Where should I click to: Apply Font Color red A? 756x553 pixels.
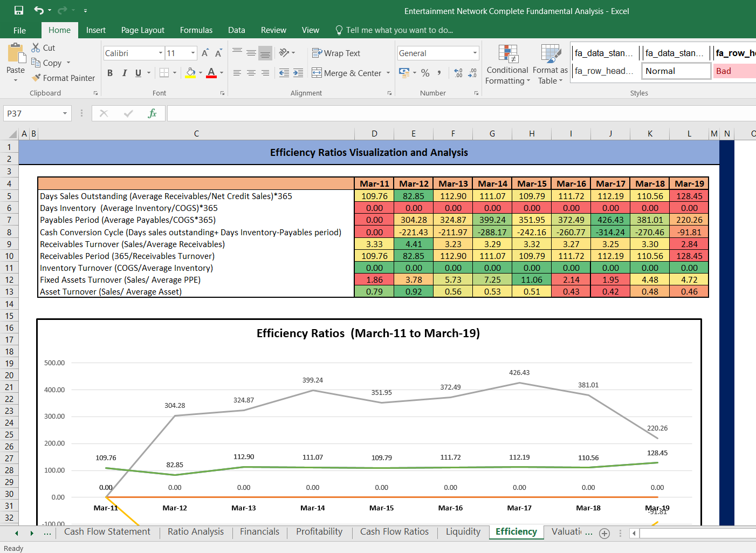pos(211,72)
